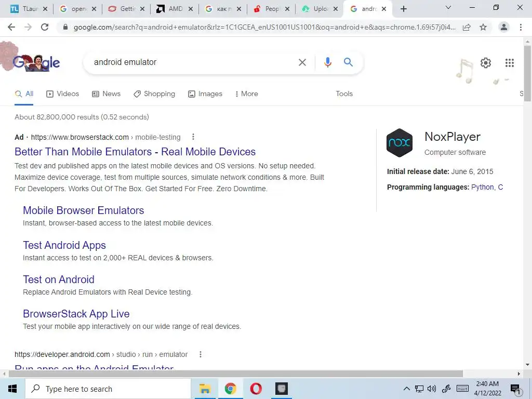This screenshot has width=532, height=399.
Task: Click the Windows taskbar search box
Action: (108, 389)
